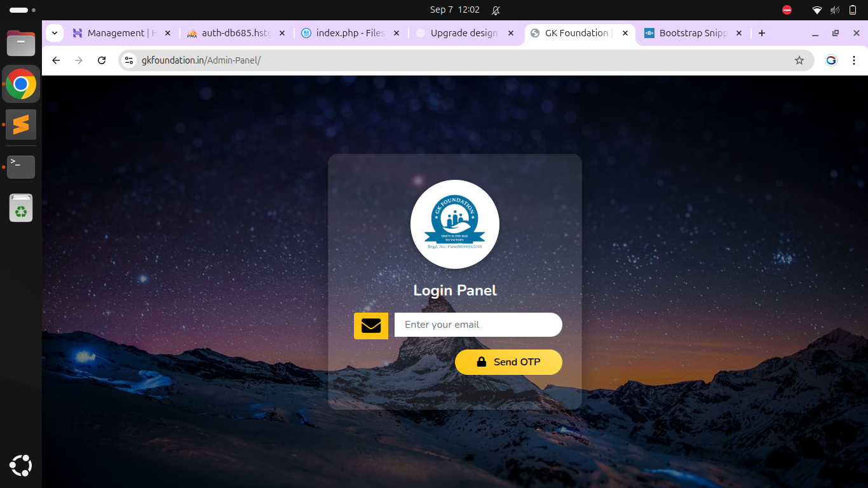Viewport: 868px width, 488px height.
Task: Click the Ubuntu activities icon at dock bottom
Action: point(21,466)
